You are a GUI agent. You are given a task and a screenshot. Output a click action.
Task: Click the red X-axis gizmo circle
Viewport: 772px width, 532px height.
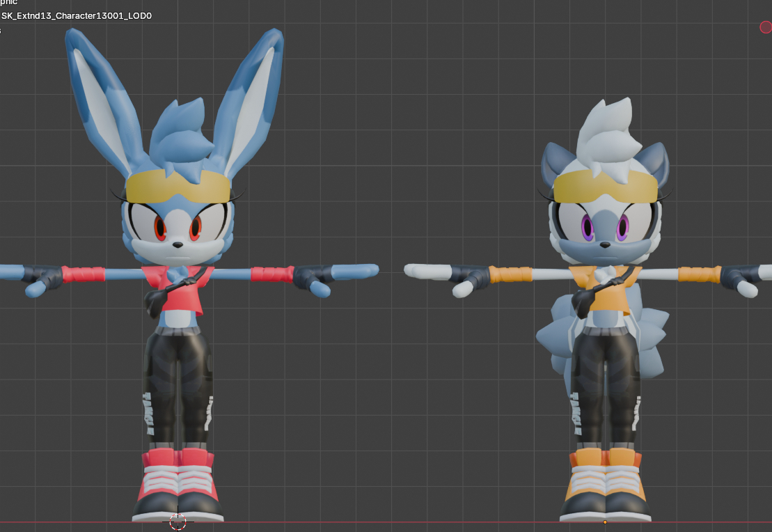(765, 27)
